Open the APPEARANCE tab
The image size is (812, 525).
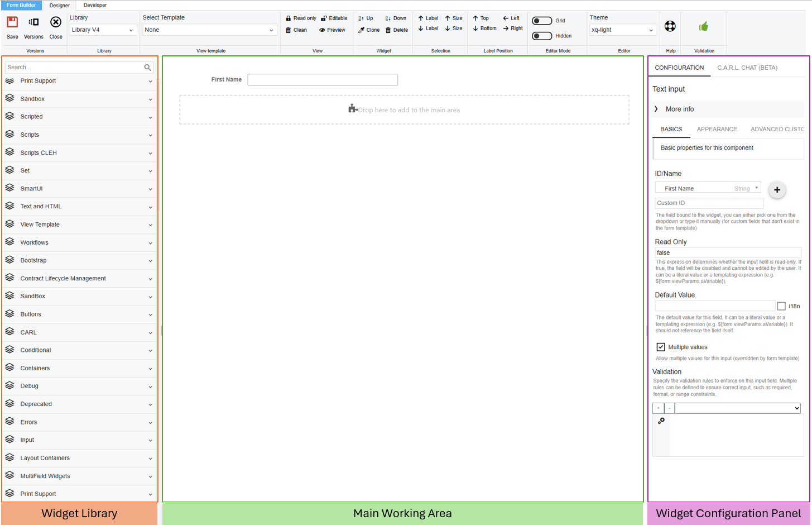click(717, 129)
